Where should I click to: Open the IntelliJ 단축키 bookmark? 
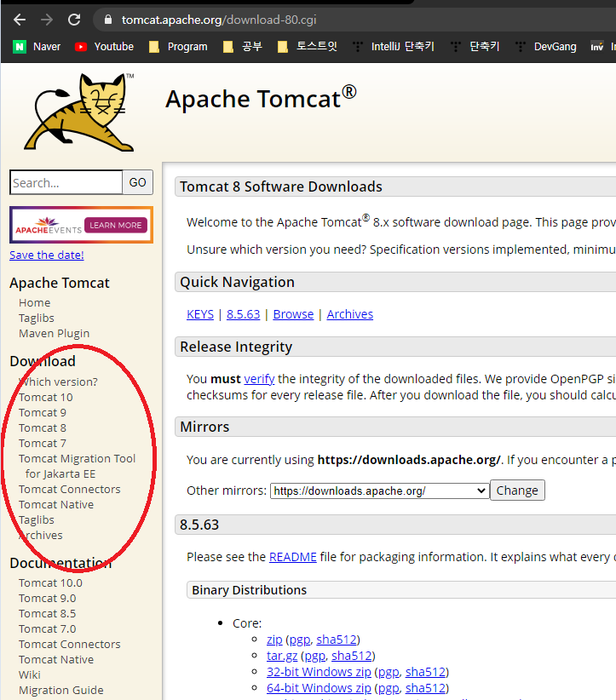click(394, 47)
